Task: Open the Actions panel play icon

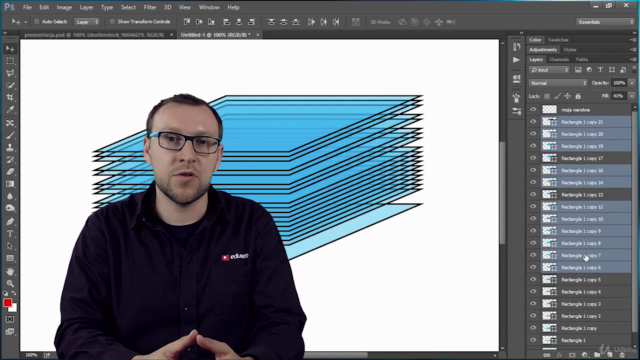Action: pos(516,60)
